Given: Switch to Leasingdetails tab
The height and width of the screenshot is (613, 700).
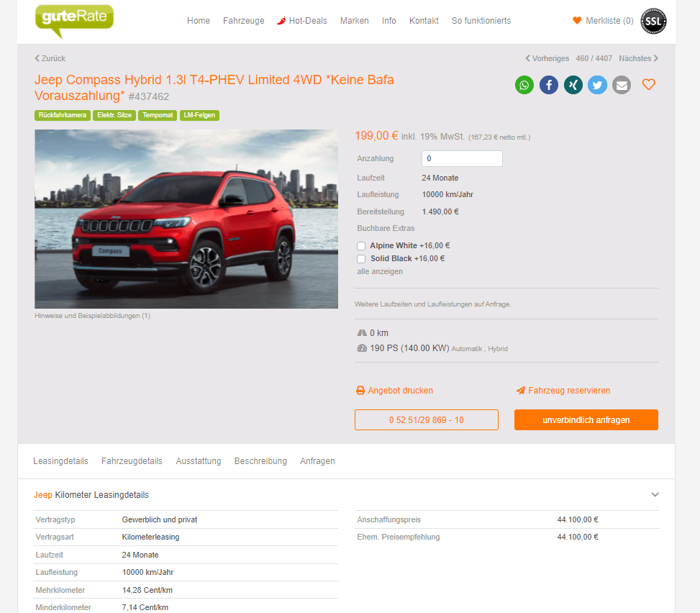Looking at the screenshot, I should (60, 461).
